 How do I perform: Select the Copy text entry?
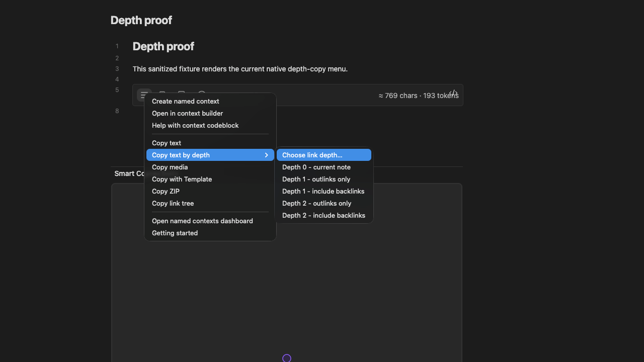[x=210, y=143]
